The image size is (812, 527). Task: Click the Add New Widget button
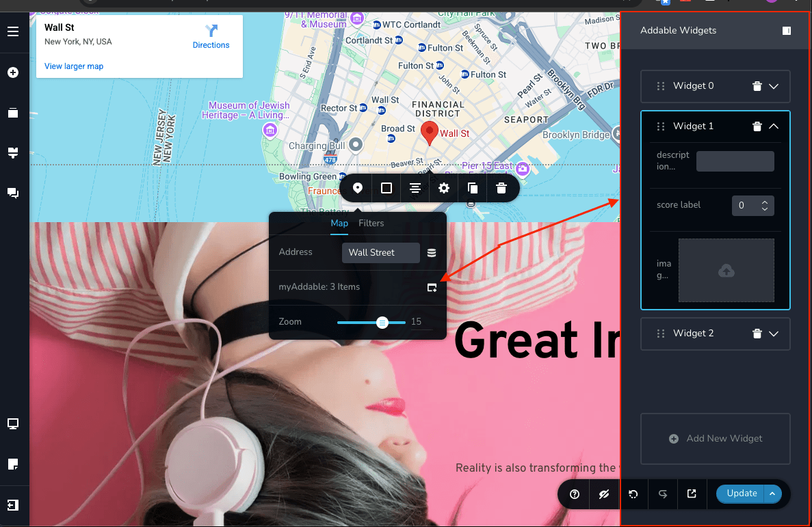715,439
